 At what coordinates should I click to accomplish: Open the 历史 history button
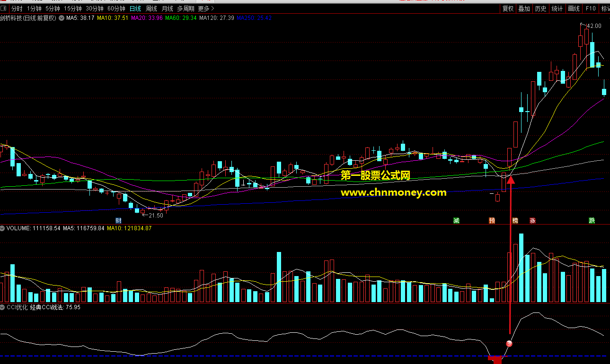[x=540, y=9]
